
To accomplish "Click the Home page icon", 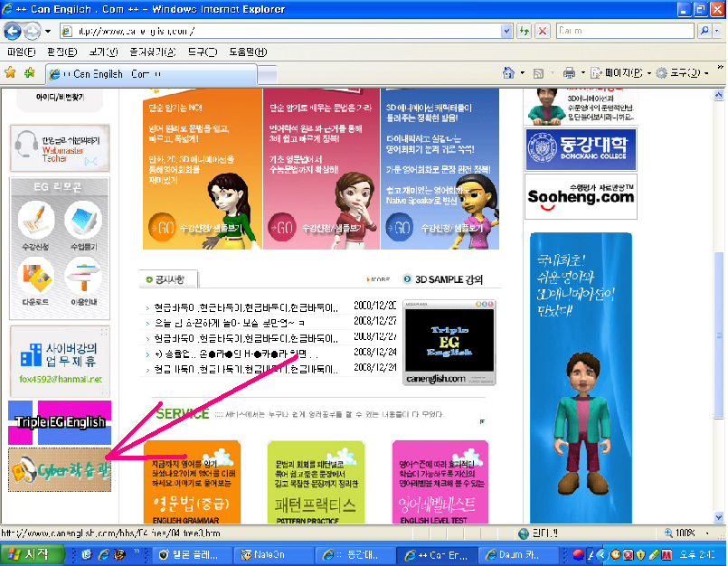I will pos(508,73).
